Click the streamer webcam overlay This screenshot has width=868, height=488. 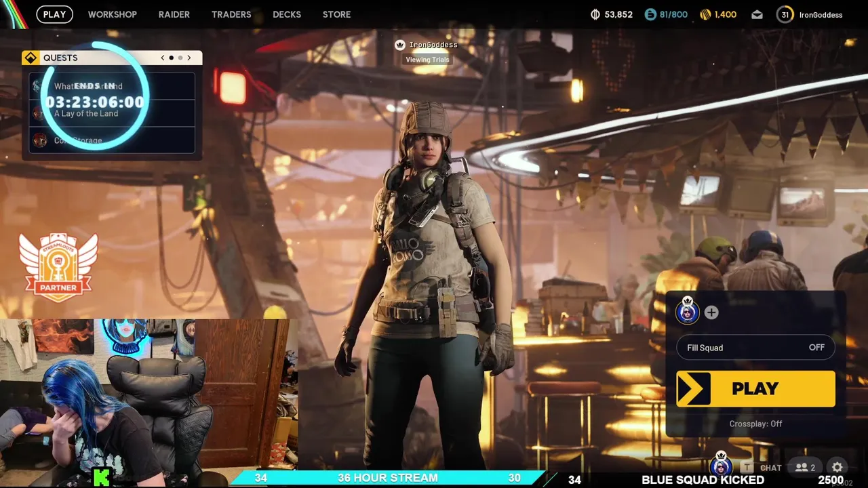(149, 403)
